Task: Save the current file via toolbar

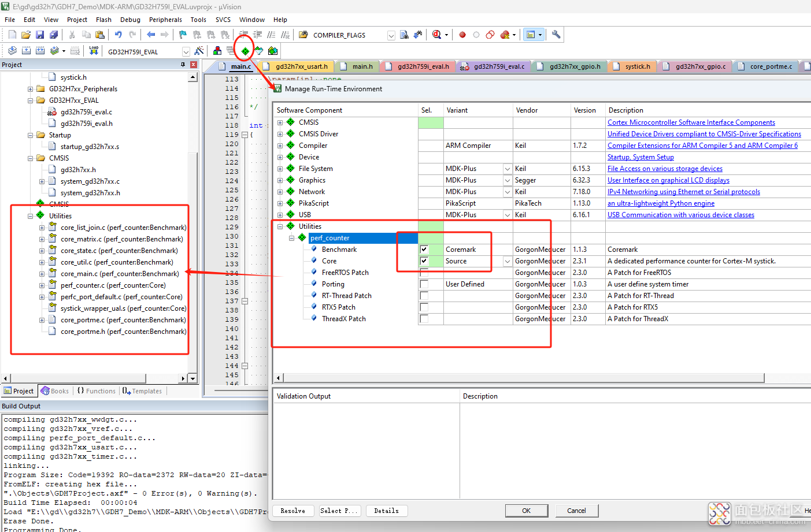Action: tap(40, 35)
